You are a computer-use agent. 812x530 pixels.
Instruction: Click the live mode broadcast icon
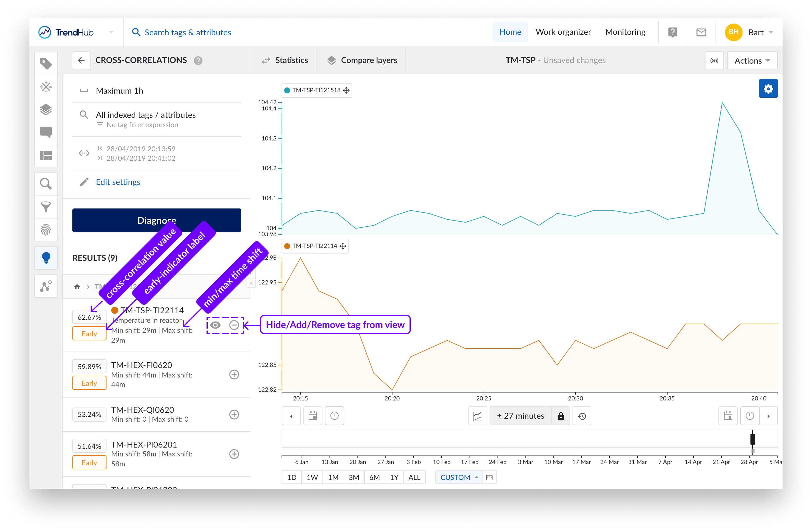pos(714,61)
